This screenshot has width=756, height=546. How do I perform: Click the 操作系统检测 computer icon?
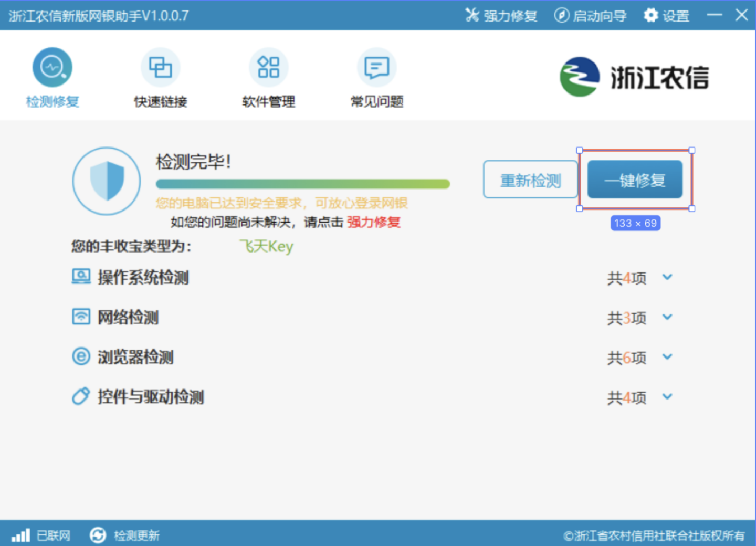point(81,277)
